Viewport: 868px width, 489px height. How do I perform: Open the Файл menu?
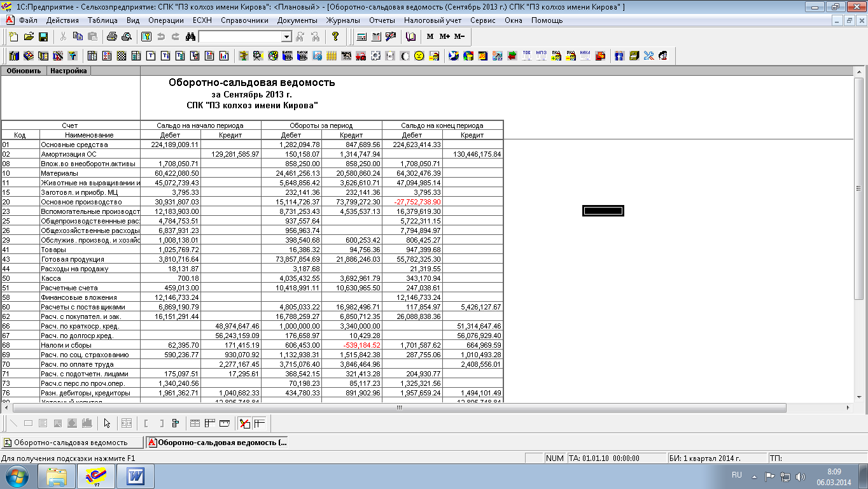tap(28, 20)
